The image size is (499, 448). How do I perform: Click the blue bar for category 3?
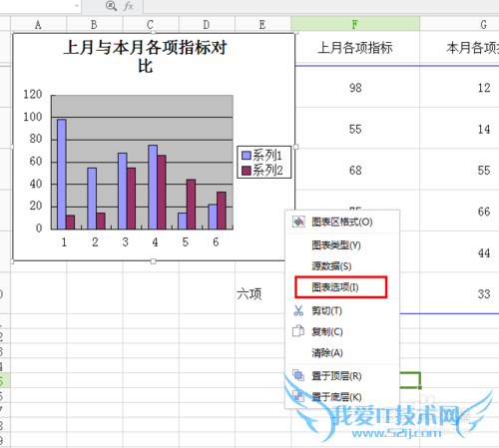coord(123,191)
